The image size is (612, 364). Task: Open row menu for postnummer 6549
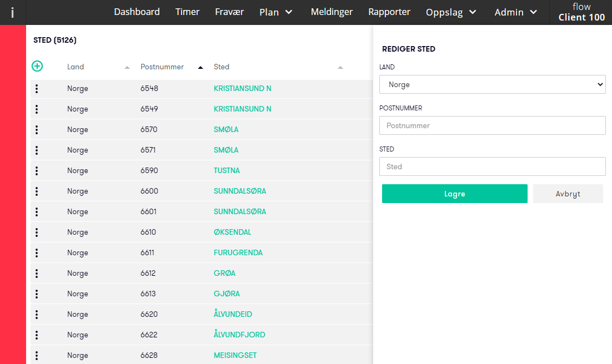tap(37, 109)
